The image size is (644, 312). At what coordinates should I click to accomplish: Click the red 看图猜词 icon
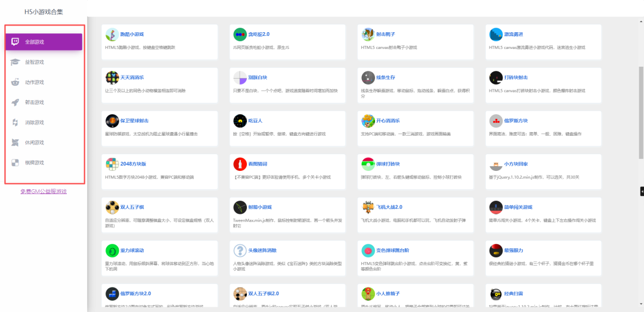(x=240, y=164)
